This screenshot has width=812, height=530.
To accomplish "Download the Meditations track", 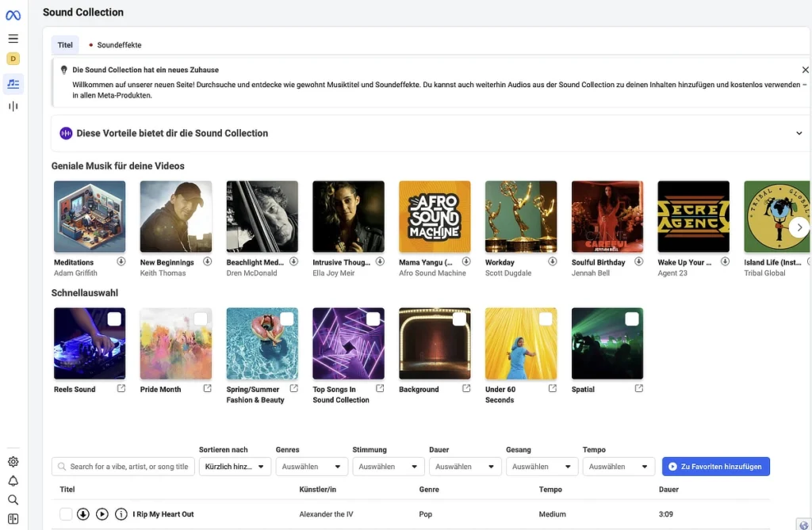I will pos(121,261).
